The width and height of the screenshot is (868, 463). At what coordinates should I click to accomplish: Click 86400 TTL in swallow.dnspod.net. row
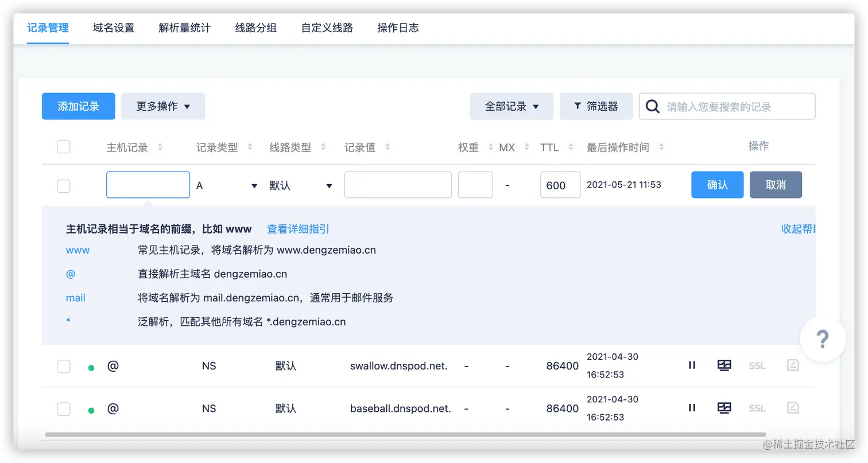(x=563, y=365)
